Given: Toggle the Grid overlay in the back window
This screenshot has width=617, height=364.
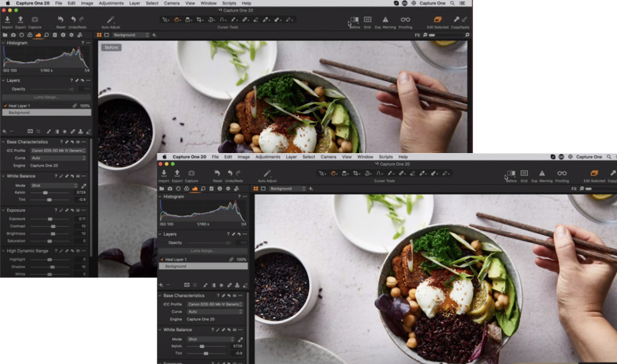Looking at the screenshot, I should click(368, 19).
